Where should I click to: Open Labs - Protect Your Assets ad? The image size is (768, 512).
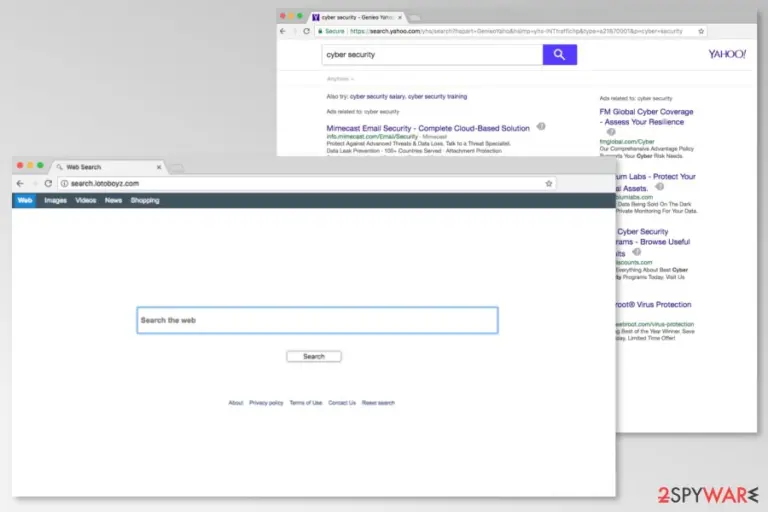tap(656, 182)
